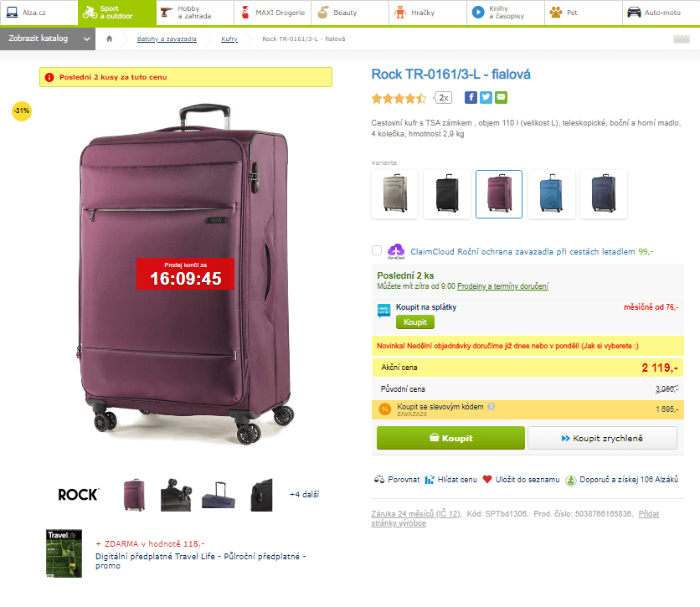Click the help icon beside Koupit se slevovým kódem
The height and width of the screenshot is (607, 700).
[492, 406]
